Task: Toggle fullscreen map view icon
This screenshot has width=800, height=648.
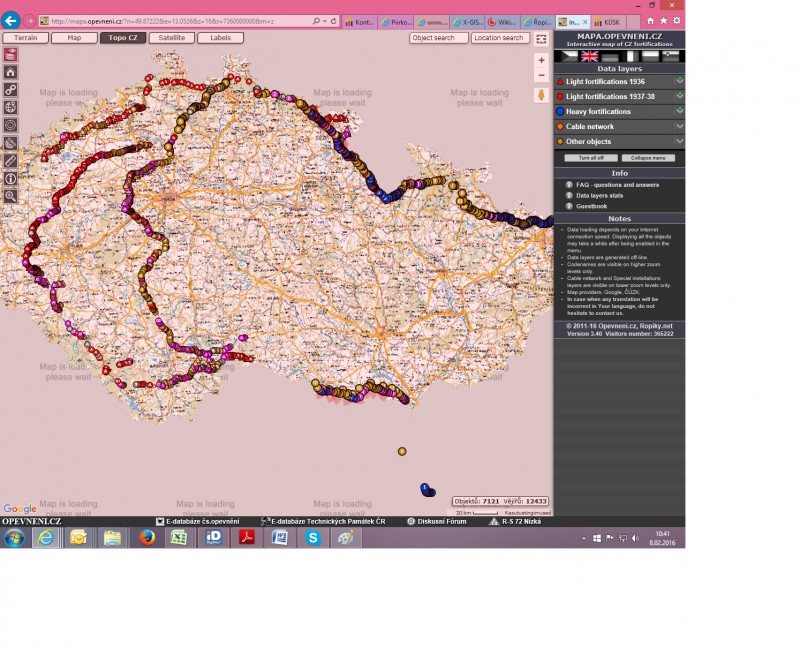Action: (x=541, y=39)
